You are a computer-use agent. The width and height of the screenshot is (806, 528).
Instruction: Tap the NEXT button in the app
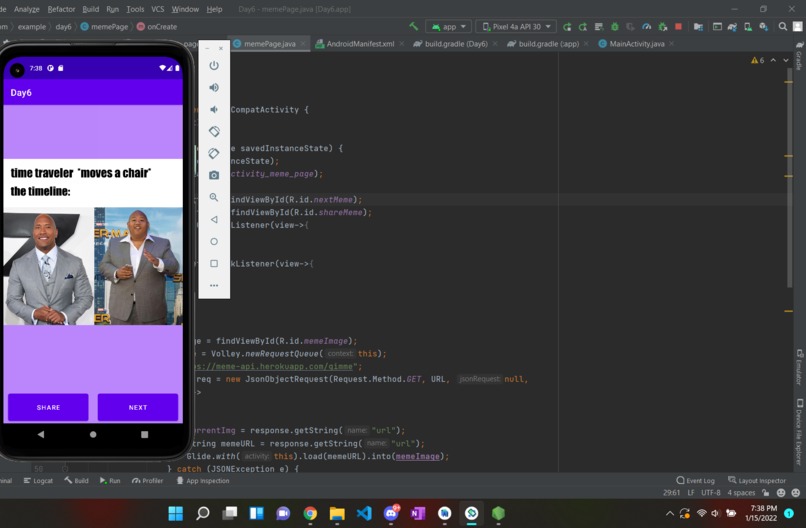pyautogui.click(x=138, y=407)
